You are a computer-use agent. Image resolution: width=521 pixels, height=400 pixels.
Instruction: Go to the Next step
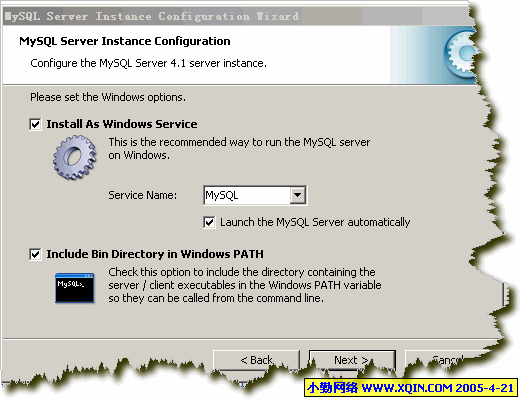352,360
